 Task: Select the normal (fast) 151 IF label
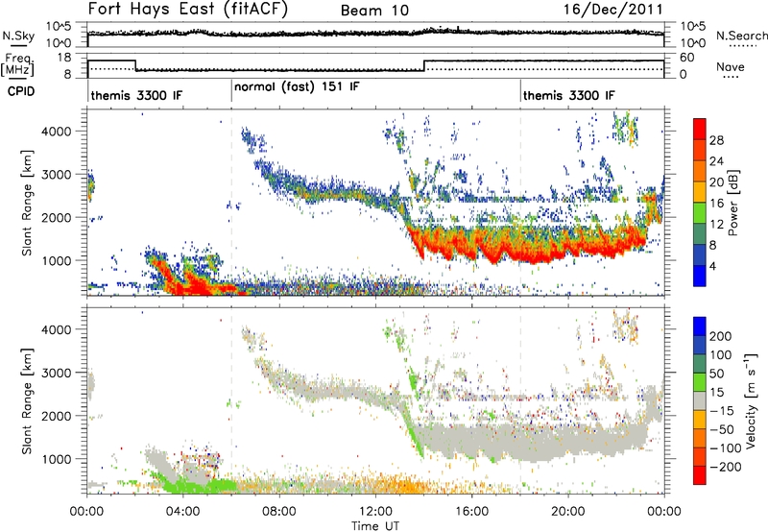(297, 87)
